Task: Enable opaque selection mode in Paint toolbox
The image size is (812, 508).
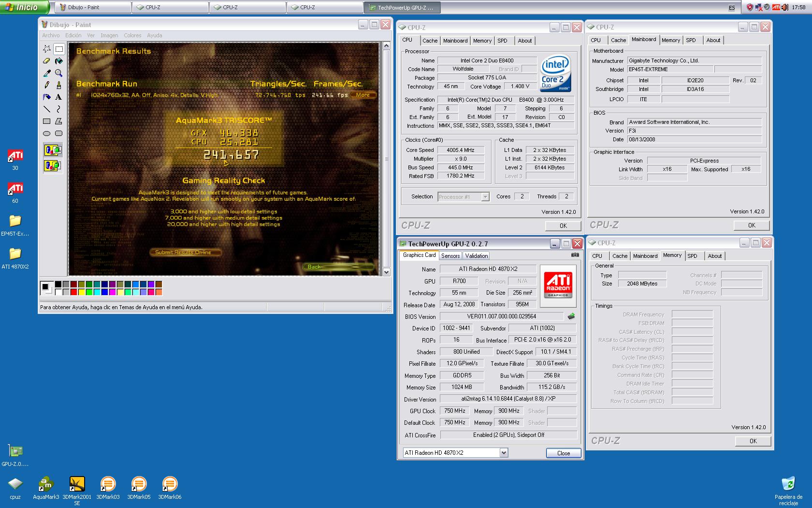Action: 53,150
